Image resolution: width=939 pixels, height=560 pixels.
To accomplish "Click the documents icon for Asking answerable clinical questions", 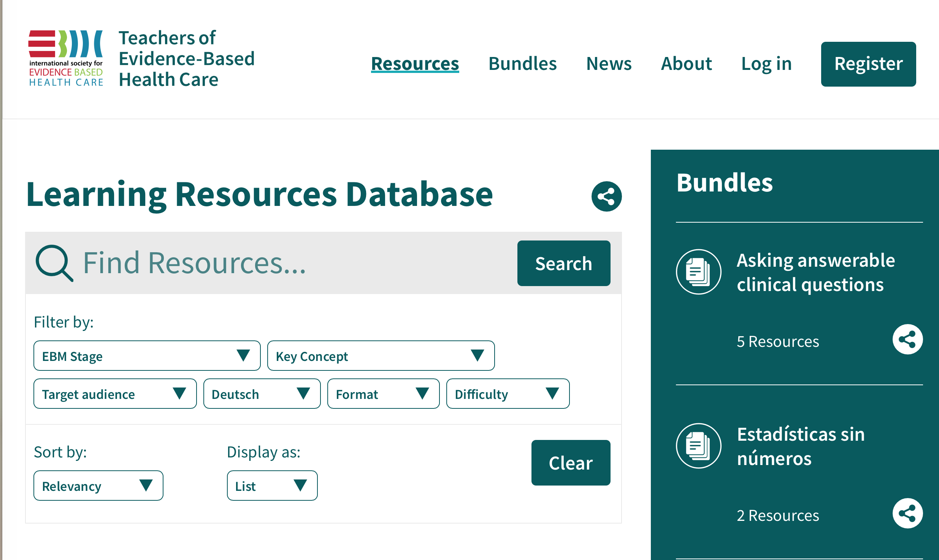I will pos(698,272).
